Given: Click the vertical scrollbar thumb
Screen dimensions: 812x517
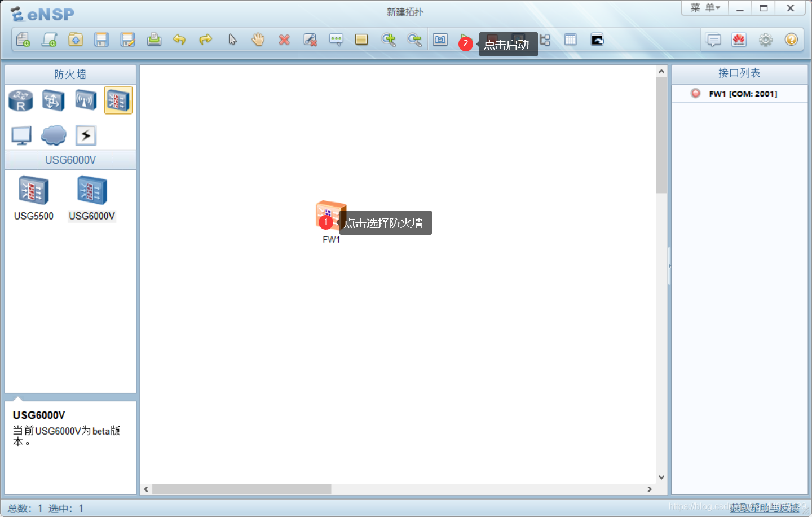Looking at the screenshot, I should 661,135.
